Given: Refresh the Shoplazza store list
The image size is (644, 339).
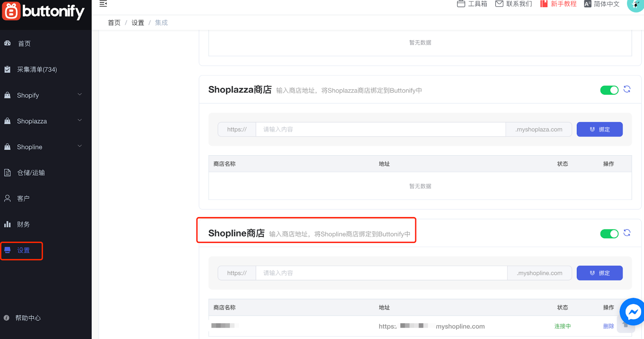Looking at the screenshot, I should click(627, 89).
